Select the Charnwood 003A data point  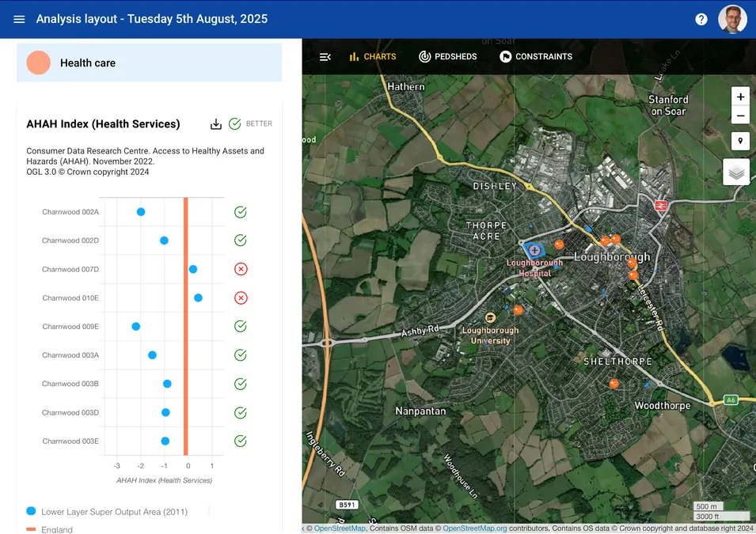pos(152,355)
